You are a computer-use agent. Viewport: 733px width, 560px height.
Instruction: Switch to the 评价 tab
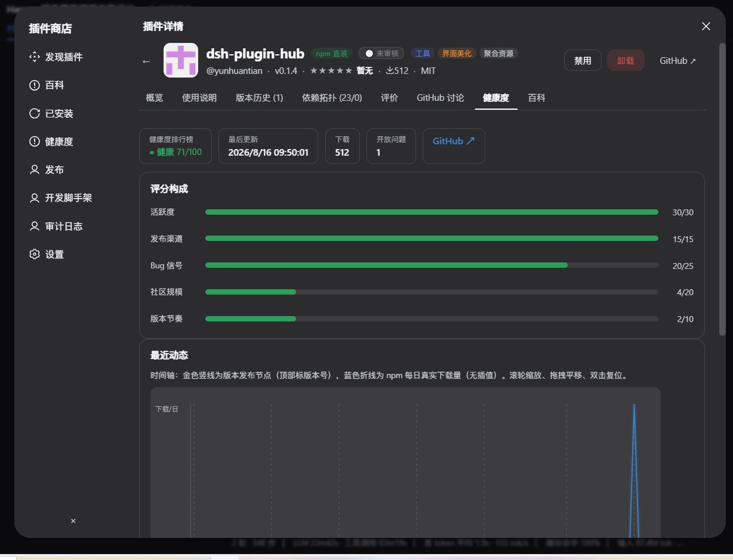(389, 98)
